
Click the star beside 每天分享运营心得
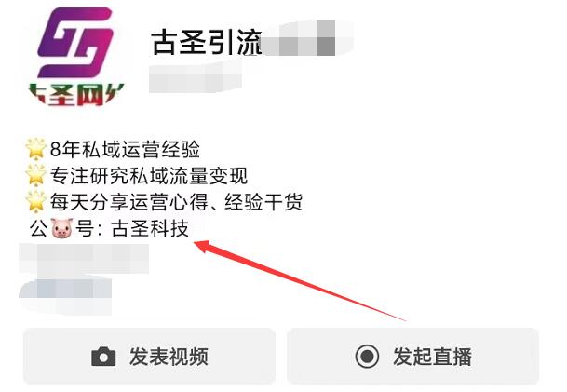coord(35,201)
